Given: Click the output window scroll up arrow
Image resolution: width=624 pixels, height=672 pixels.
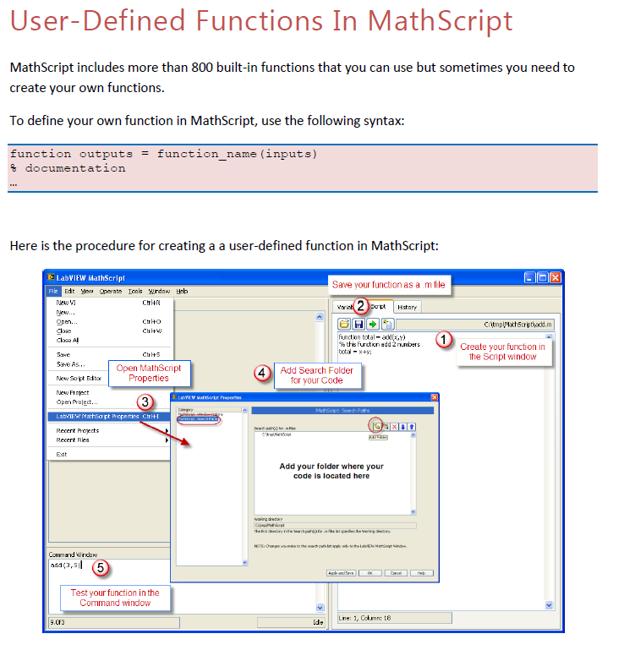Looking at the screenshot, I should click(x=320, y=317).
